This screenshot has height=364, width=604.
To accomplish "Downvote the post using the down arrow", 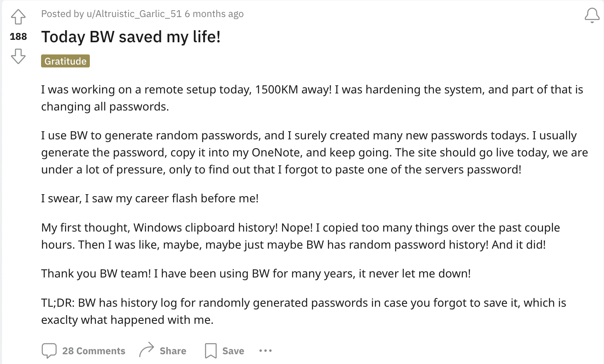I will (x=18, y=56).
